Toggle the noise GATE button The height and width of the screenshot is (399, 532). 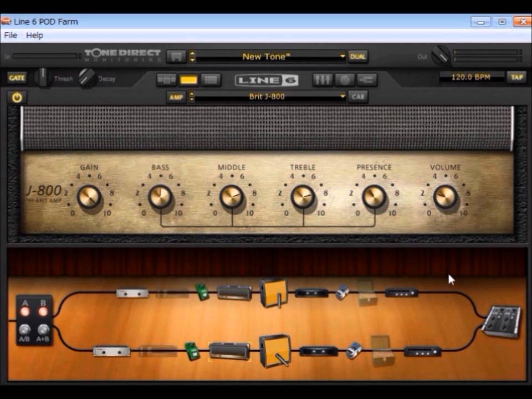(17, 78)
